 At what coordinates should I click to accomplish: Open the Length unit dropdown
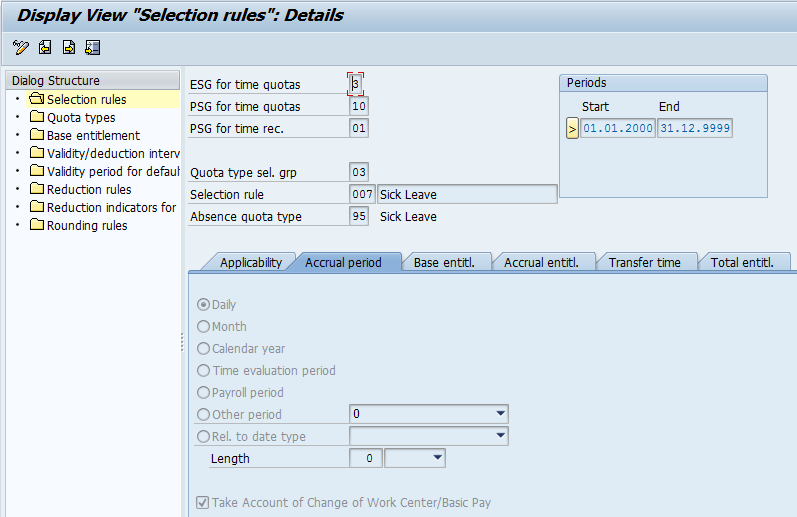point(437,458)
